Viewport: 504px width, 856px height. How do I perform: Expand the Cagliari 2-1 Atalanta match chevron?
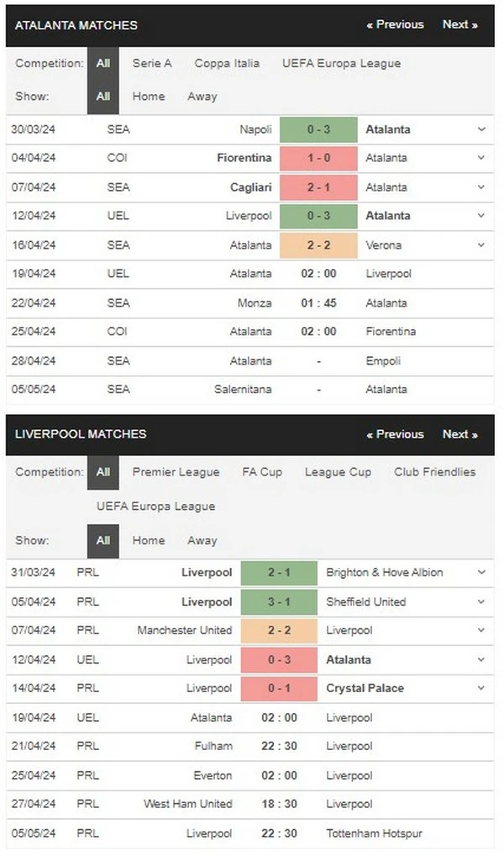pos(481,187)
